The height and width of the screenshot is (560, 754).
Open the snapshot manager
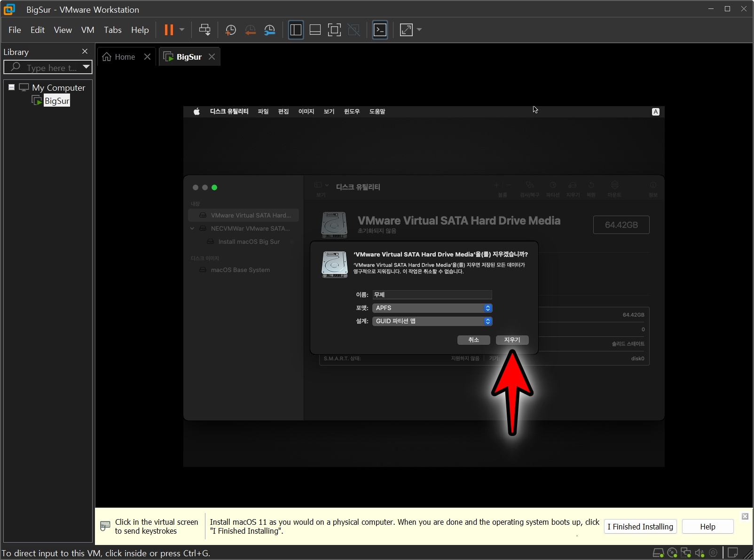point(270,30)
